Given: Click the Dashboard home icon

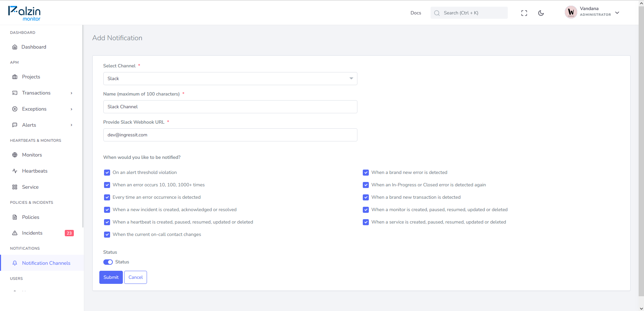Looking at the screenshot, I should [x=15, y=47].
